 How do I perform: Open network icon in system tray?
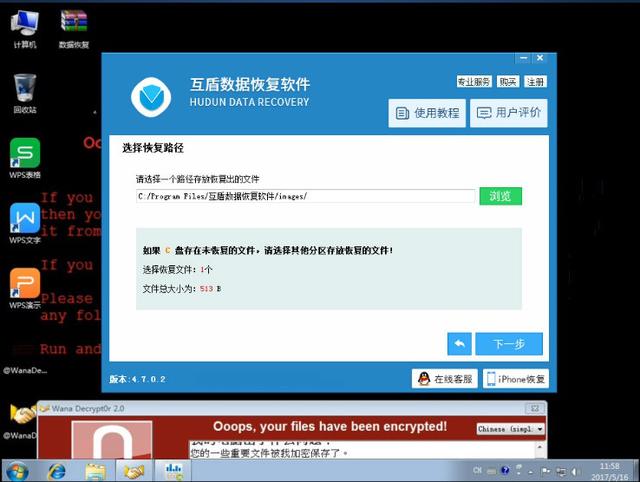tap(561, 472)
